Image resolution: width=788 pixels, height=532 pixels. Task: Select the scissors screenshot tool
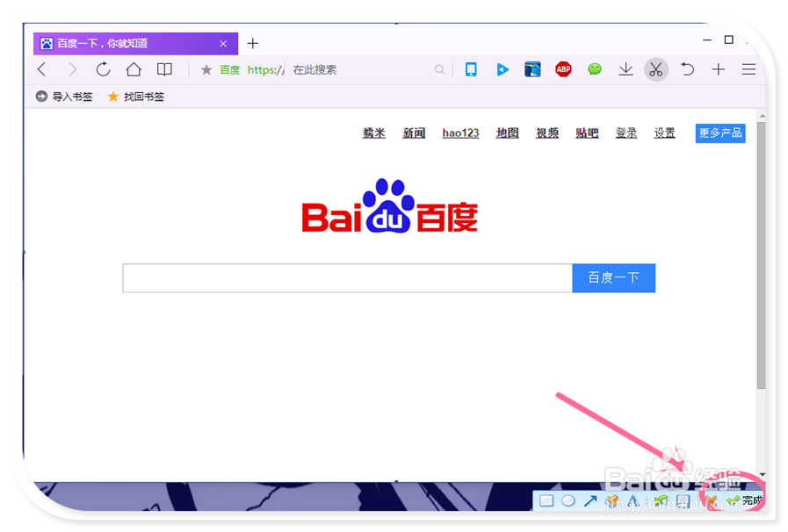point(656,69)
